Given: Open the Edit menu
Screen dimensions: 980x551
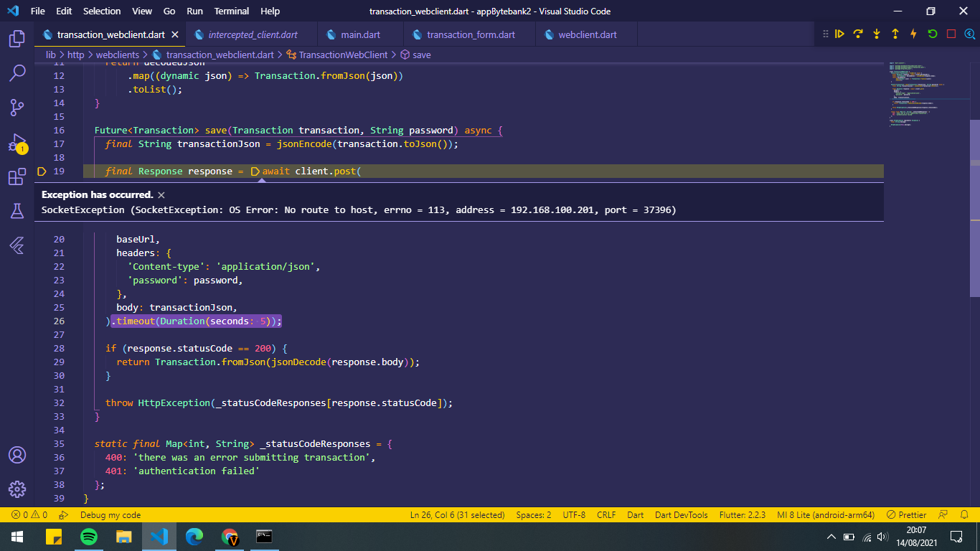Looking at the screenshot, I should tap(64, 11).
